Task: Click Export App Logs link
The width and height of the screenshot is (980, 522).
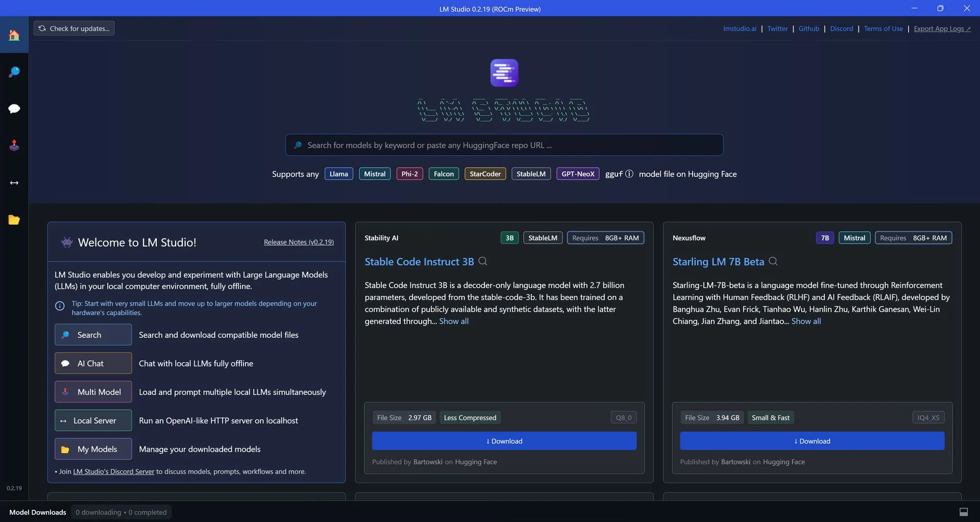Action: tap(942, 29)
